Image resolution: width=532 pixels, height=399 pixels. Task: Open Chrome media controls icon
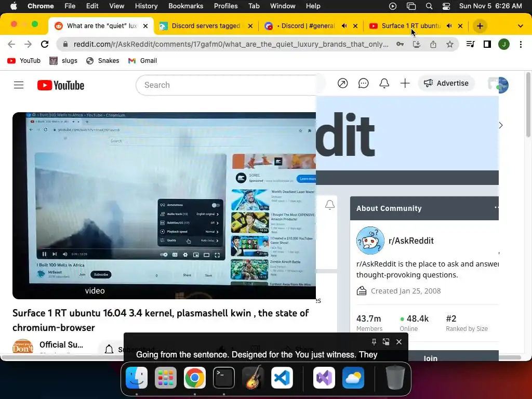click(470, 44)
